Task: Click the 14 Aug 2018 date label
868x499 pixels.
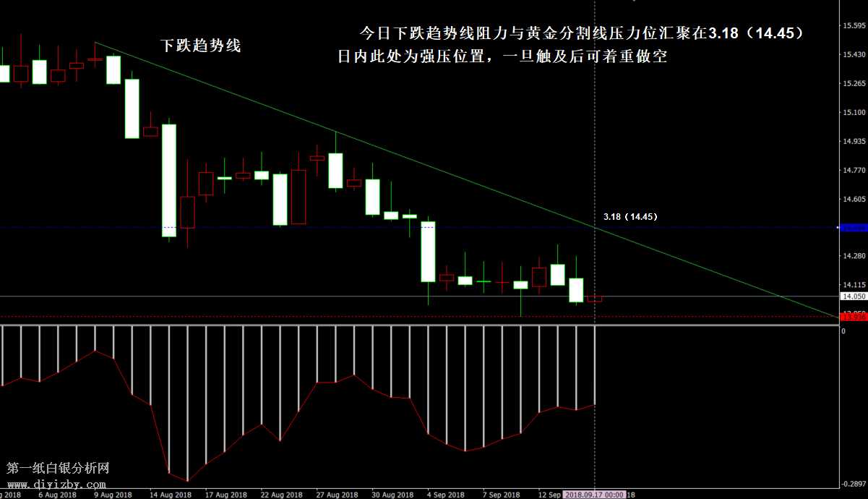Action: click(x=171, y=495)
